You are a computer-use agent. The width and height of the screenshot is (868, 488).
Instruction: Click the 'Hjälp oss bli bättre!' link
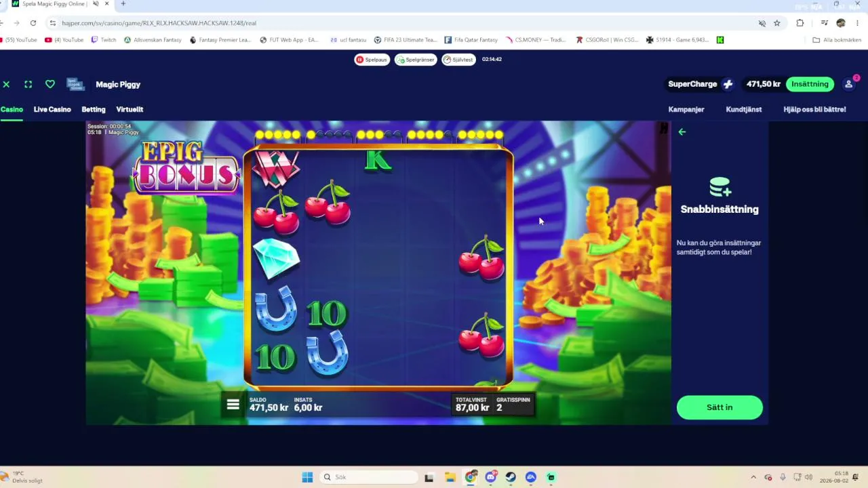click(x=814, y=109)
